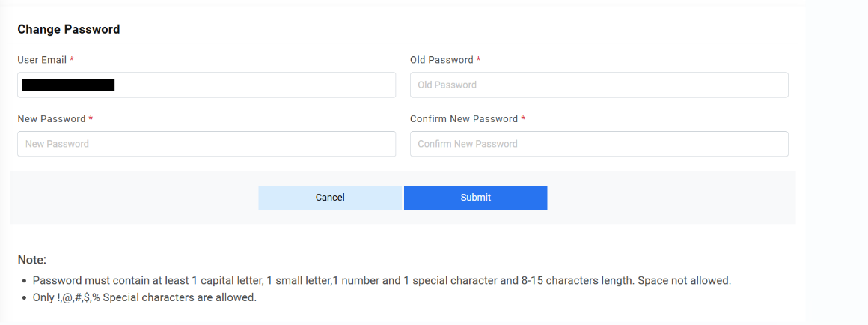Click the asterisk beside Confirm New Password

click(x=523, y=119)
